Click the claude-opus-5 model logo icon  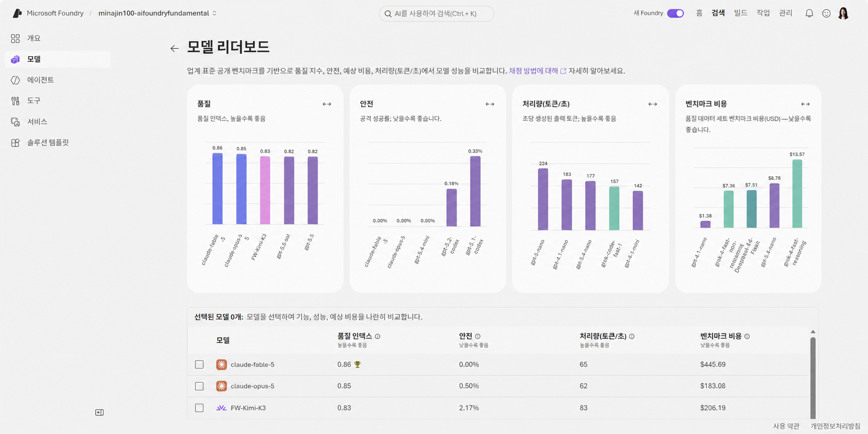tap(222, 386)
